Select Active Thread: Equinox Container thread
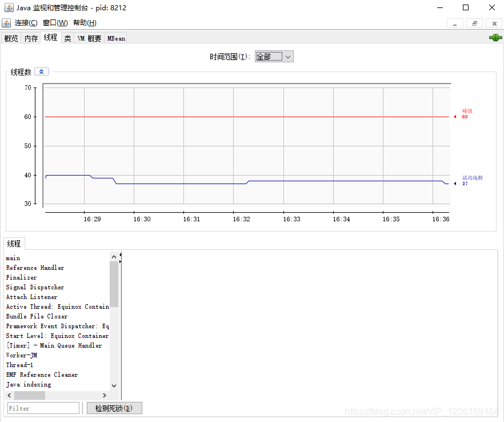Image resolution: width=504 pixels, height=422 pixels. [58, 306]
